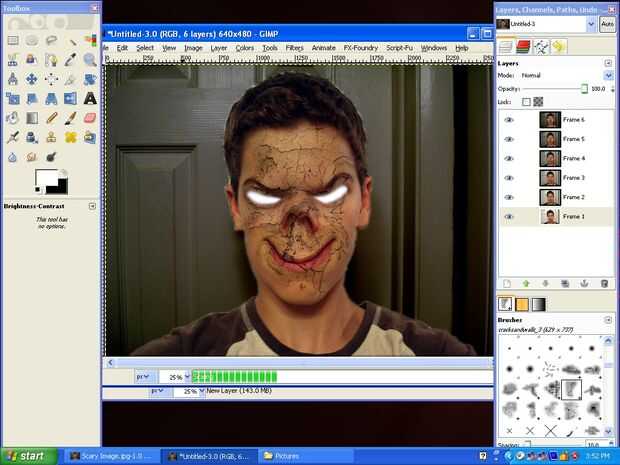This screenshot has width=620, height=465.
Task: Select the Free Select lasso tool
Action: point(51,40)
